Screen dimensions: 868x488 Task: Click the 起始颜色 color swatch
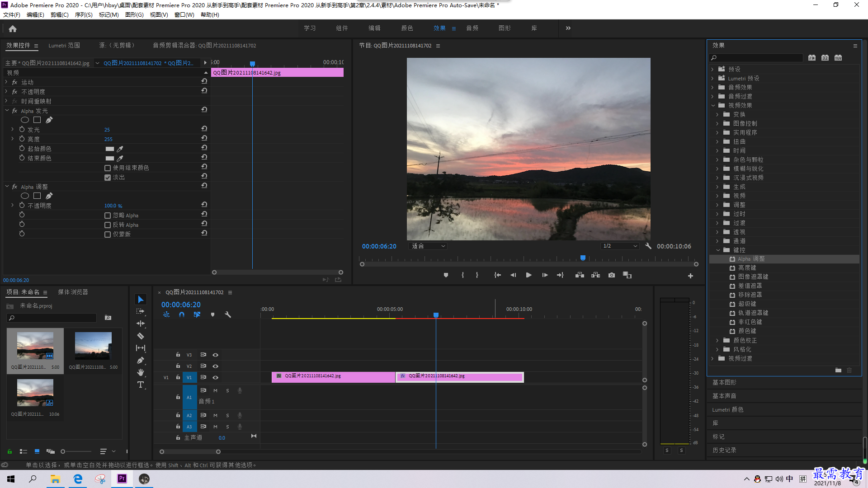coord(109,149)
